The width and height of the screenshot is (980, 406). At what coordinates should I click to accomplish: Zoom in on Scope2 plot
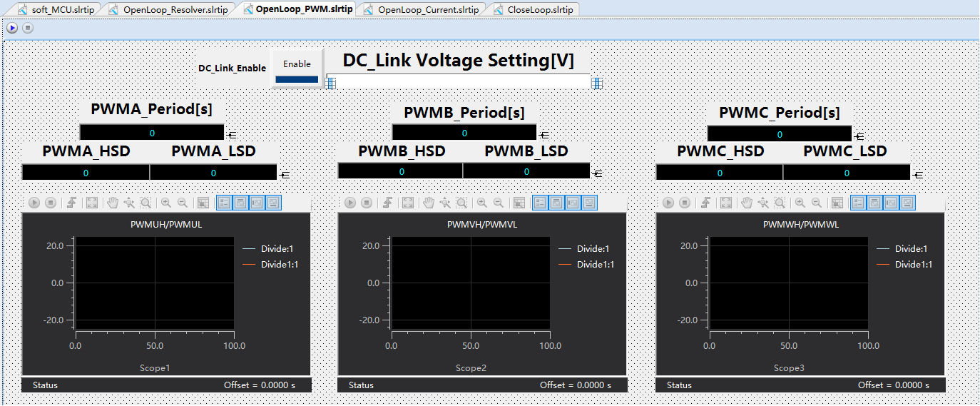pos(482,203)
